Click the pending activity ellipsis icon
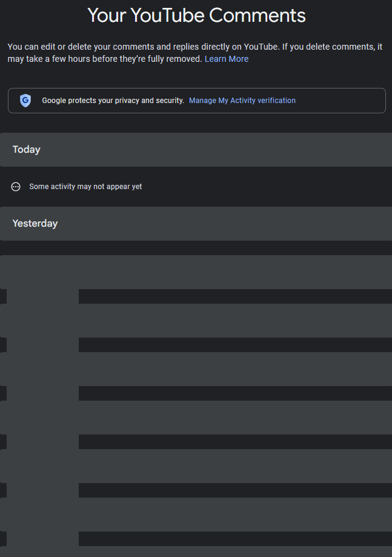 point(16,187)
